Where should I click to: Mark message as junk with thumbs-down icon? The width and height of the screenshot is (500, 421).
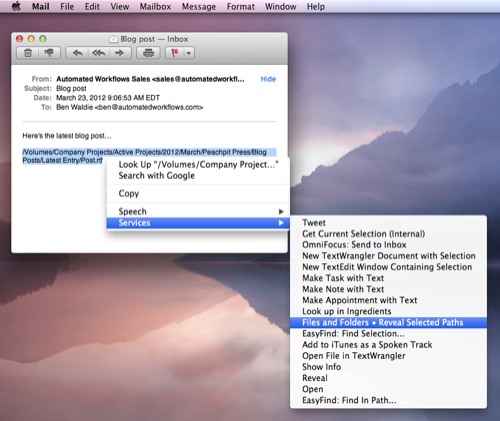click(x=49, y=53)
